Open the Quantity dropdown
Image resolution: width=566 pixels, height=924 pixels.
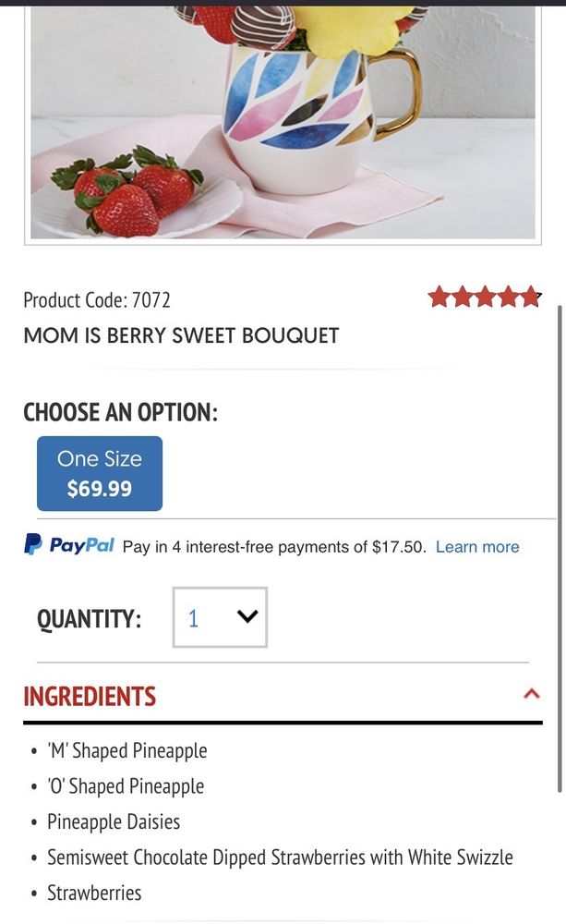(x=220, y=617)
